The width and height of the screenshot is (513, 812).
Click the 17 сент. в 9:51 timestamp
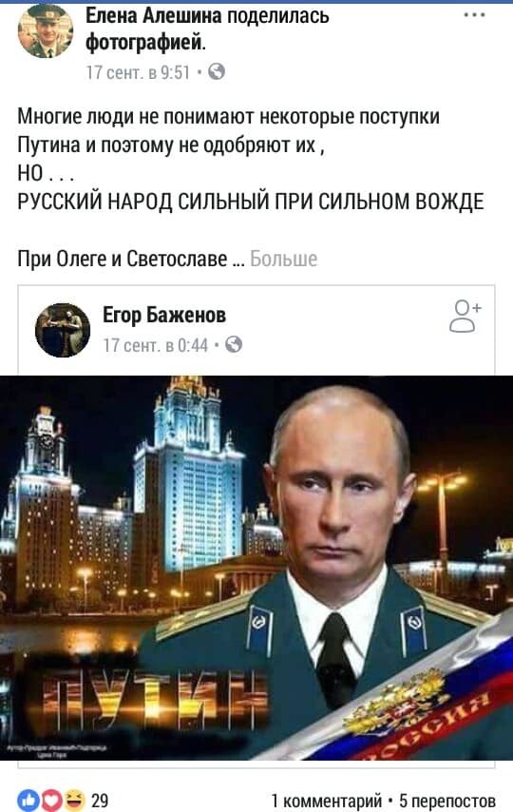[138, 72]
